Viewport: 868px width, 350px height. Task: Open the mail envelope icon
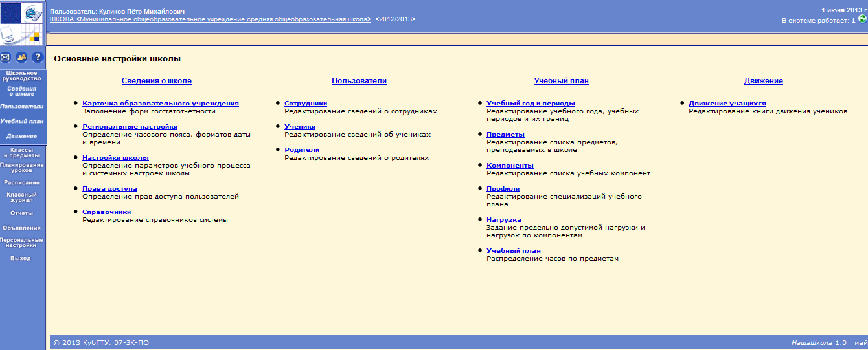6,58
